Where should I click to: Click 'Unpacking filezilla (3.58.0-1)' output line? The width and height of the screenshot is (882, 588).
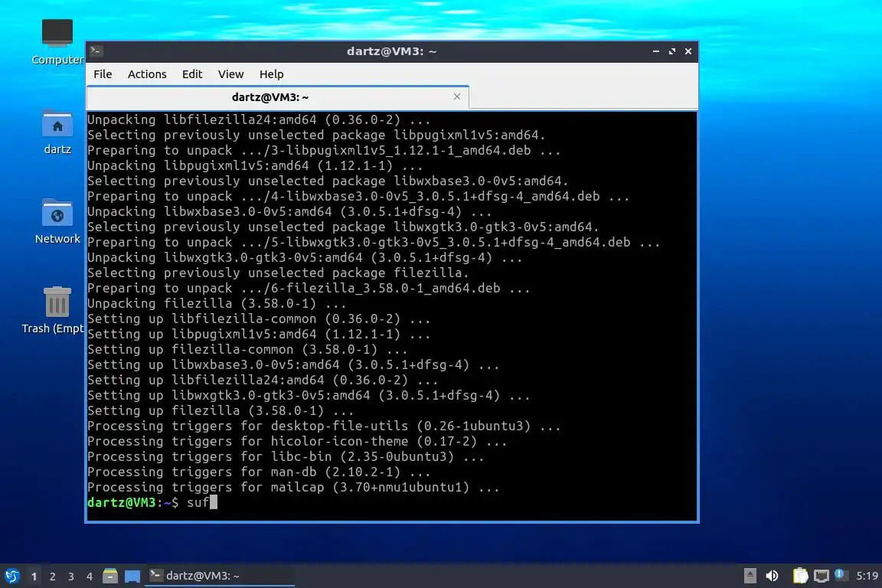coord(217,304)
